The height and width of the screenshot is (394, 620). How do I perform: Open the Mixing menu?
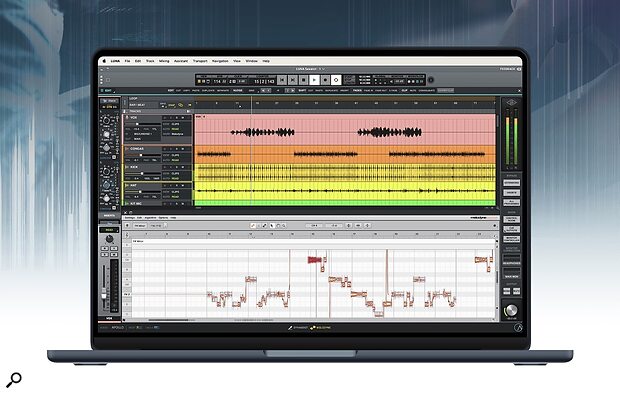[164, 61]
